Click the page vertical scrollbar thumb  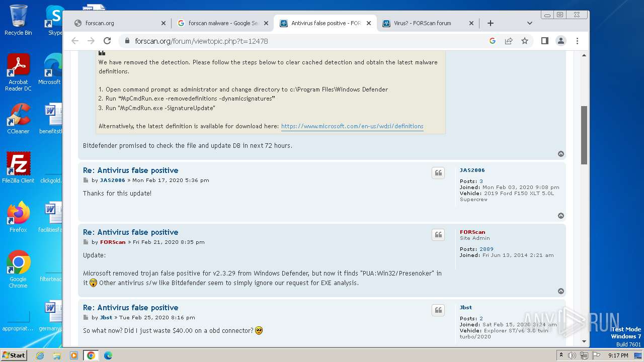point(584,135)
